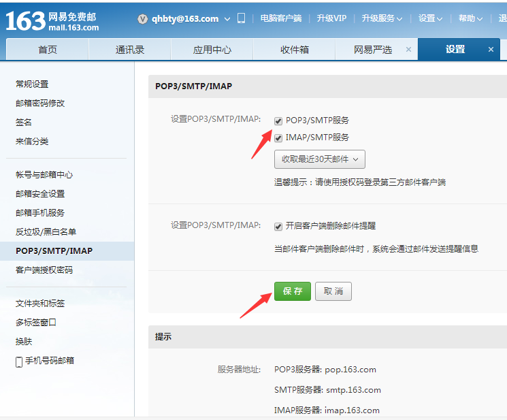Viewport: 507px width, 420px height.
Task: Click the POP3/SMTP/IMAP panel heading
Action: [193, 86]
